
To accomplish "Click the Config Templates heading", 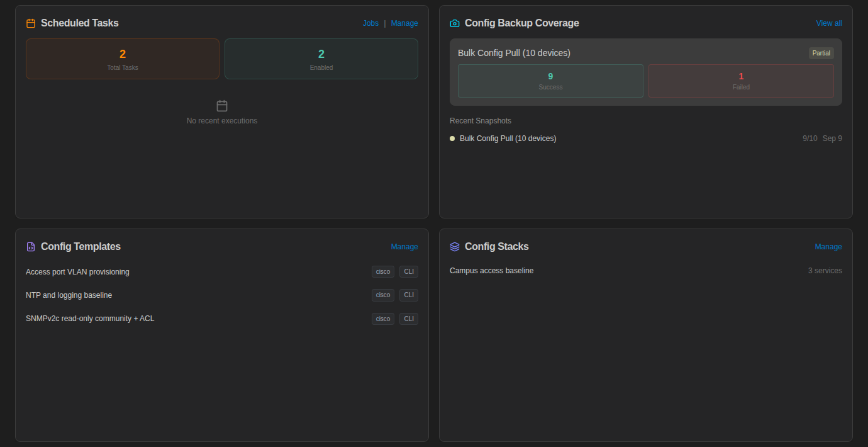I will tap(81, 247).
